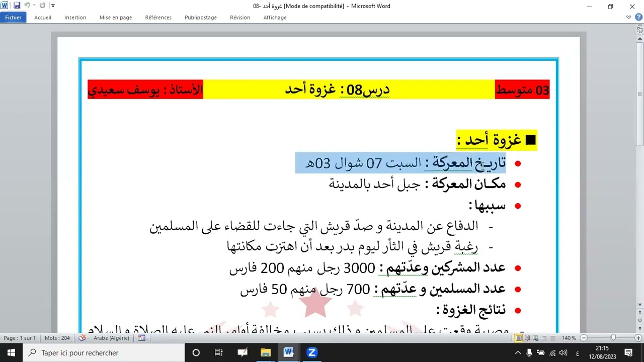The width and height of the screenshot is (644, 362).
Task: Select Web Layout view button
Action: [x=536, y=338]
